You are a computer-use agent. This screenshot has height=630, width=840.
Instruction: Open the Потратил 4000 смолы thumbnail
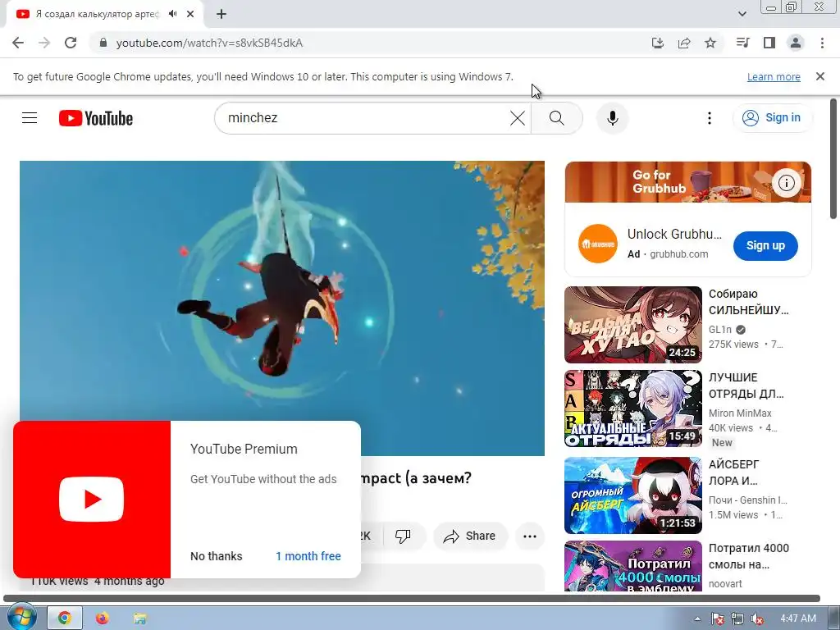[x=632, y=566]
